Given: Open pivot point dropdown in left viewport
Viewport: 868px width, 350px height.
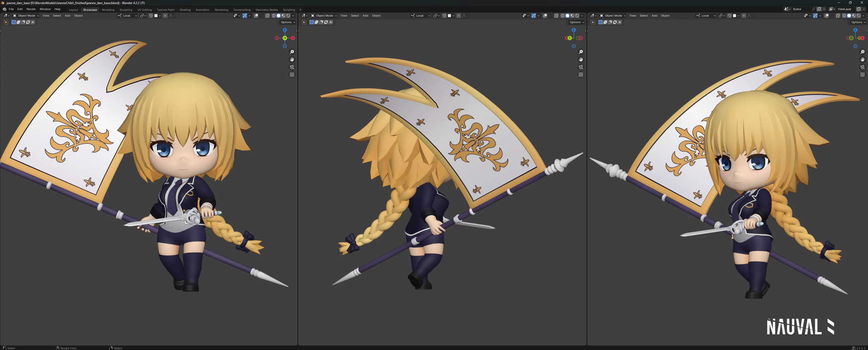Looking at the screenshot, I should pos(143,15).
